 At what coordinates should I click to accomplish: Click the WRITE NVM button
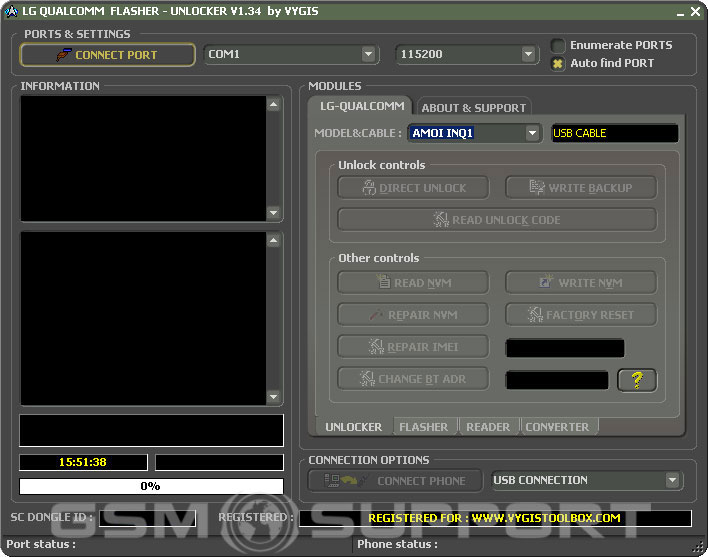coord(581,283)
